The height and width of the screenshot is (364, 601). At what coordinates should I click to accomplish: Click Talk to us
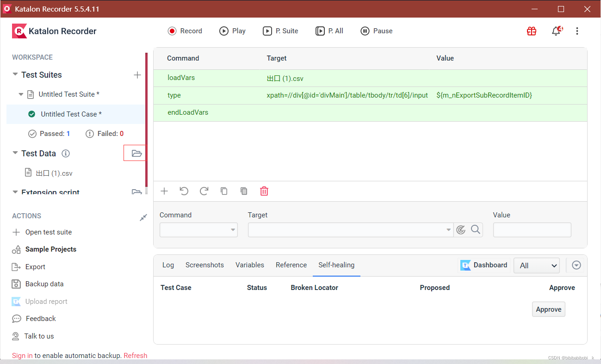39,336
